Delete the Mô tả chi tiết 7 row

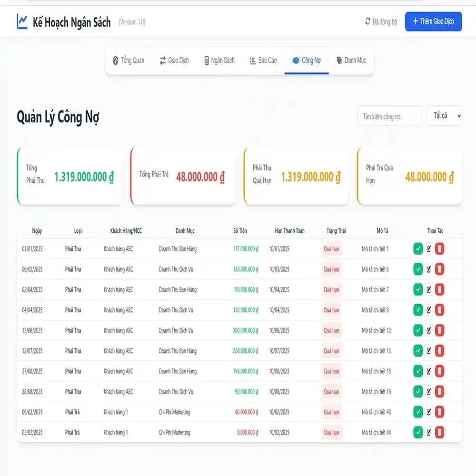pyautogui.click(x=439, y=289)
